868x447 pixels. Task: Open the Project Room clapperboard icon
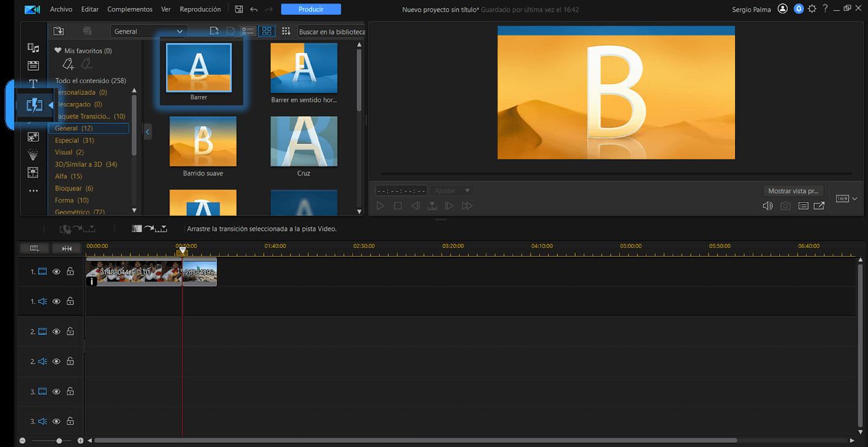(x=33, y=66)
